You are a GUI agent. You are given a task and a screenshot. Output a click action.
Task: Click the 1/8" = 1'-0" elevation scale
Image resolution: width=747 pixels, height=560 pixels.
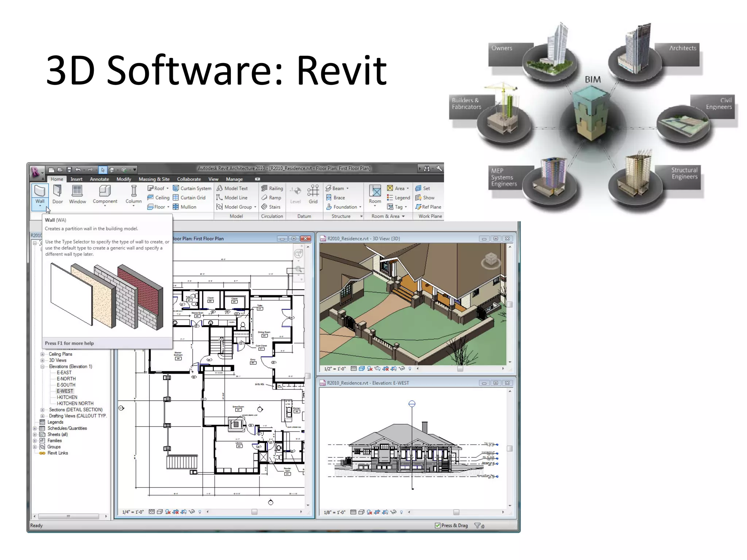click(x=334, y=512)
